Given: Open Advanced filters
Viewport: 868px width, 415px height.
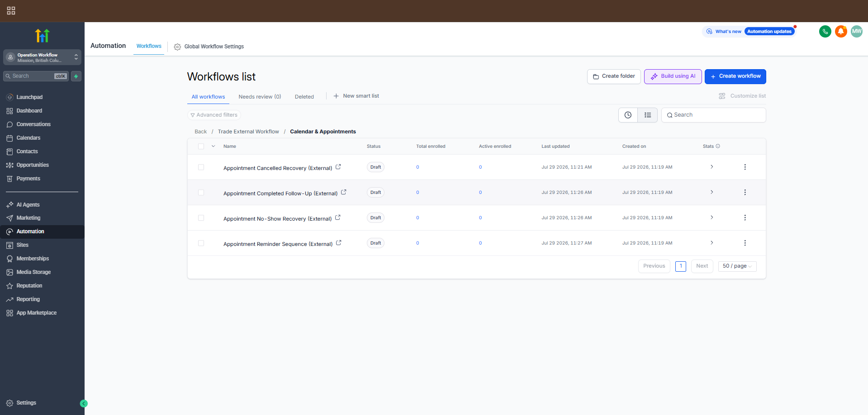Looking at the screenshot, I should (x=214, y=115).
